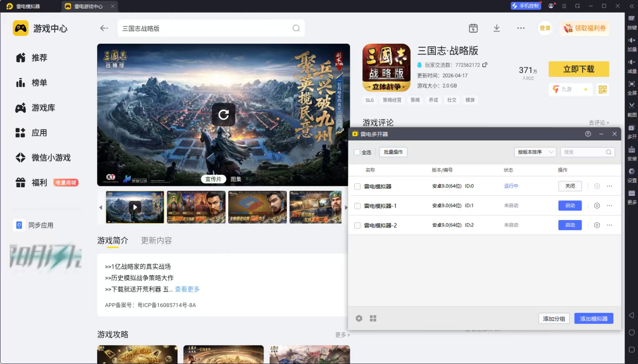Click the 手机控制 phone control button

526,6
